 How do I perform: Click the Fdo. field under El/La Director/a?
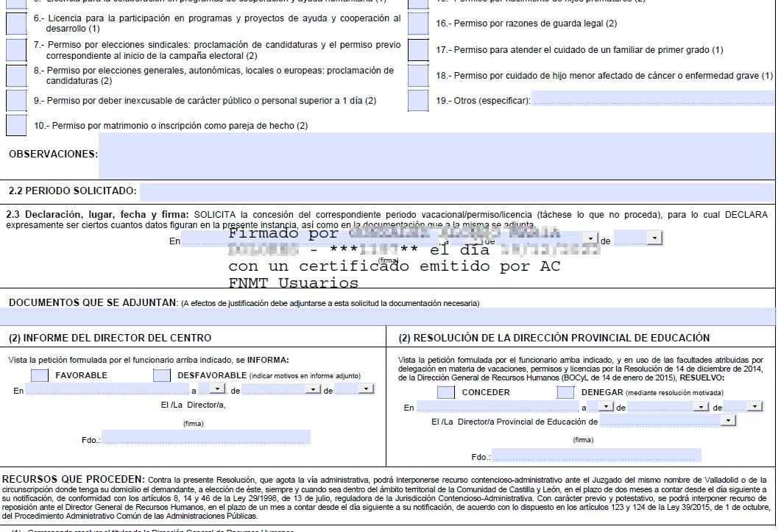coord(206,437)
